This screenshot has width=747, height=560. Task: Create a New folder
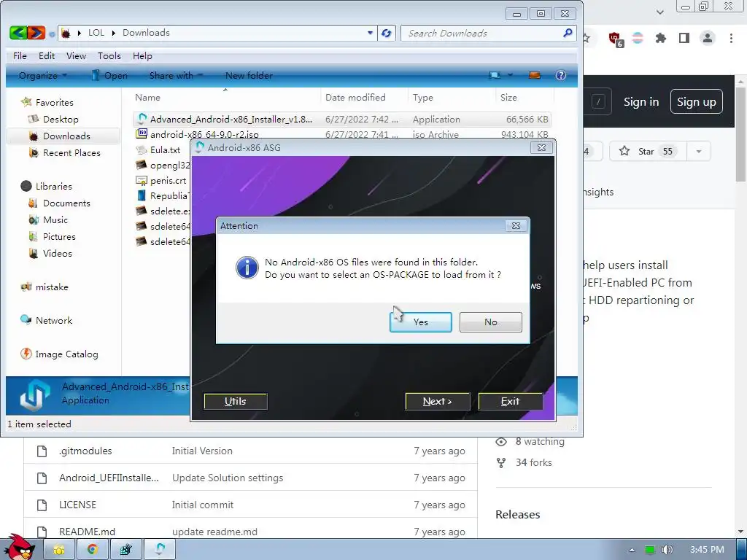[x=249, y=75]
